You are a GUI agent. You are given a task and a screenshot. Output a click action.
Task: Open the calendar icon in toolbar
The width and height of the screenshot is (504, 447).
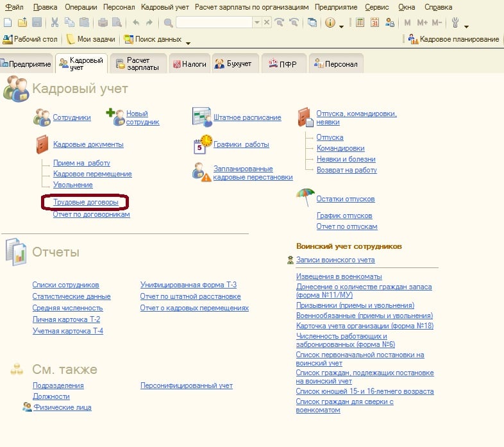pos(374,22)
